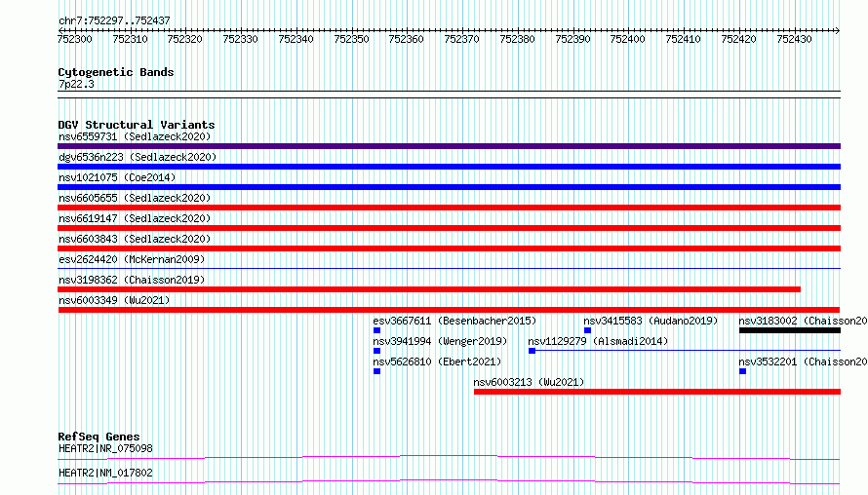This screenshot has width=868, height=495.
Task: Click the red nsv6619147 variant bar
Action: [x=449, y=228]
